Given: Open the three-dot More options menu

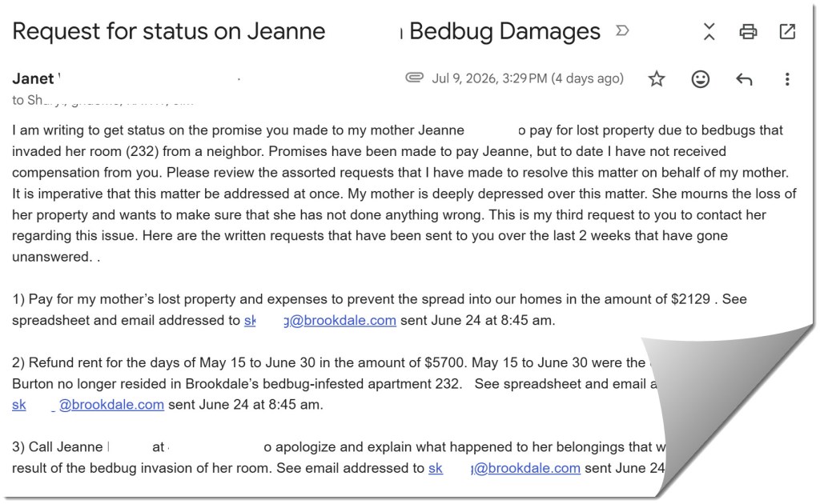Looking at the screenshot, I should (x=787, y=79).
